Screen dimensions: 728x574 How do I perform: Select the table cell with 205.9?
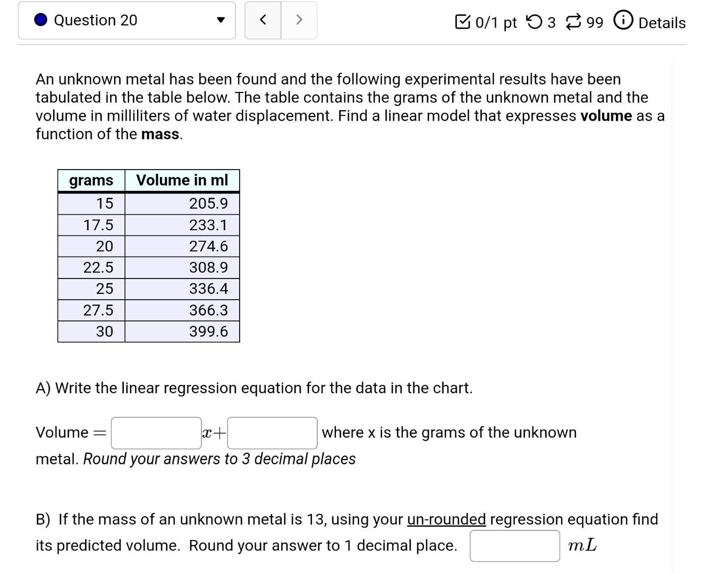pyautogui.click(x=182, y=204)
